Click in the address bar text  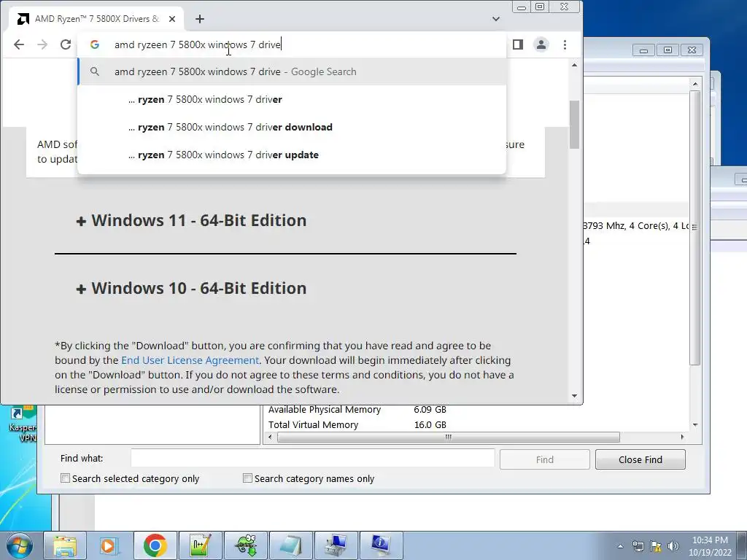[x=198, y=44]
